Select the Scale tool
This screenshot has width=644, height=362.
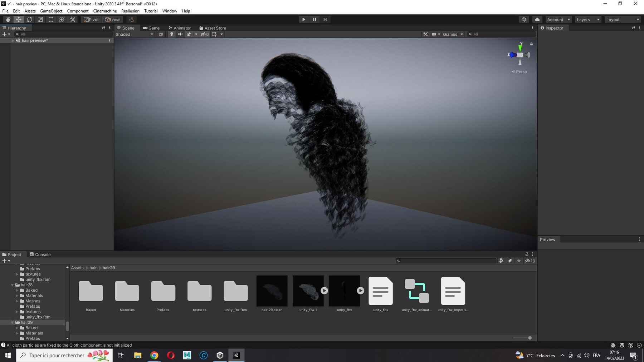[40, 20]
